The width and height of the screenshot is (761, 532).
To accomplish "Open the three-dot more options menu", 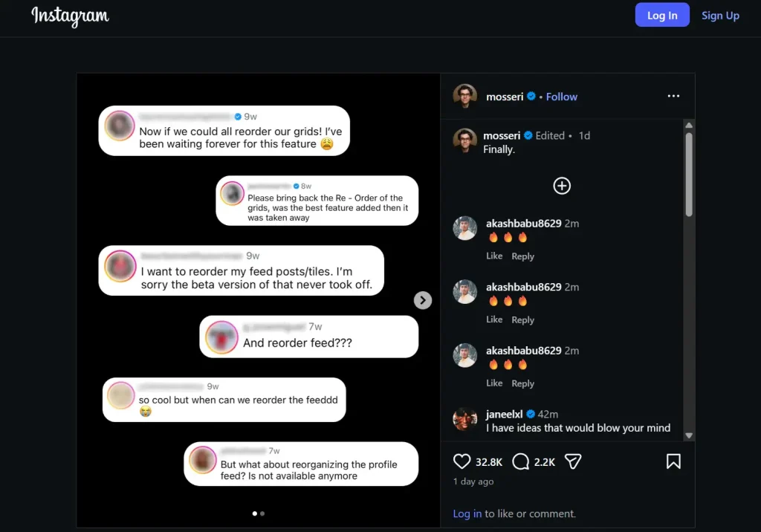I will (673, 96).
